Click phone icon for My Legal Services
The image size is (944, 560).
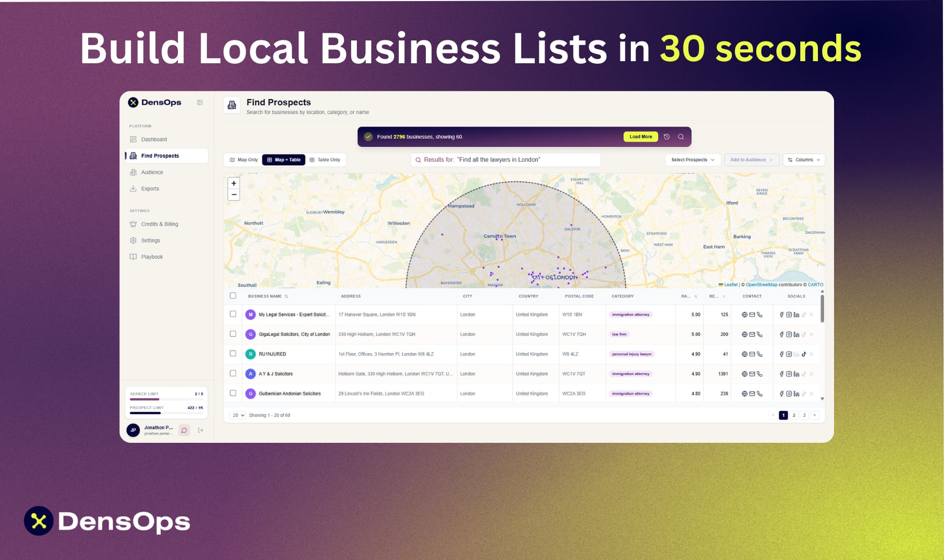(x=759, y=315)
